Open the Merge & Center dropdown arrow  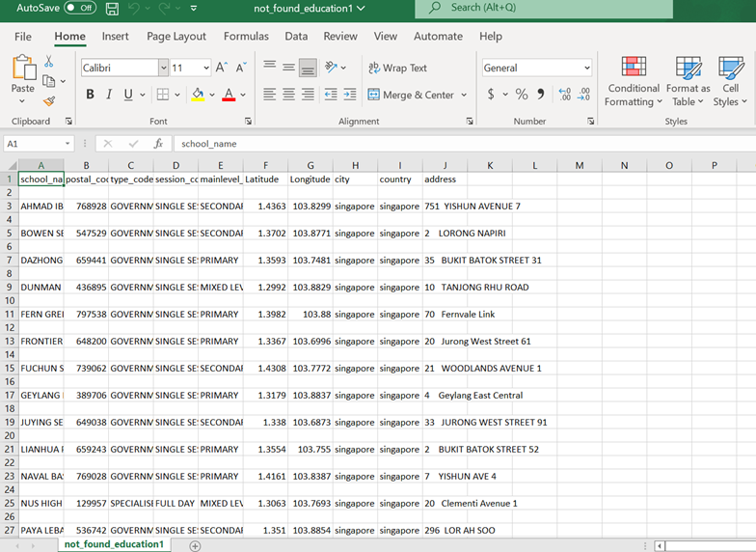click(464, 96)
